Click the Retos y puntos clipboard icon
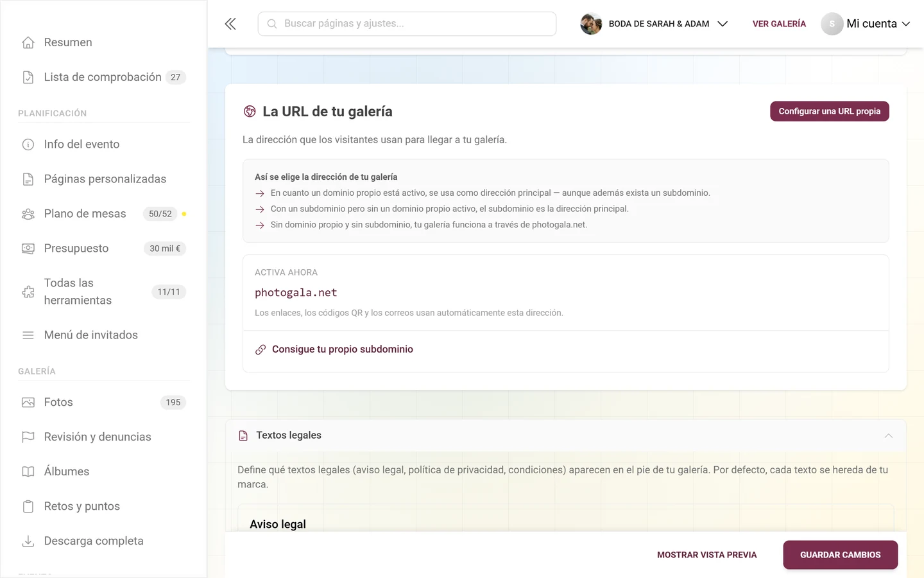Image resolution: width=924 pixels, height=578 pixels. pyautogui.click(x=28, y=507)
